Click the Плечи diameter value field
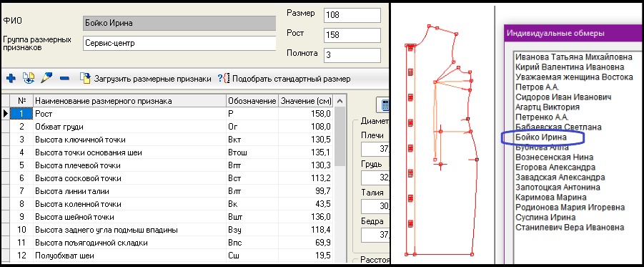This screenshot has height=267, width=644. (x=375, y=150)
